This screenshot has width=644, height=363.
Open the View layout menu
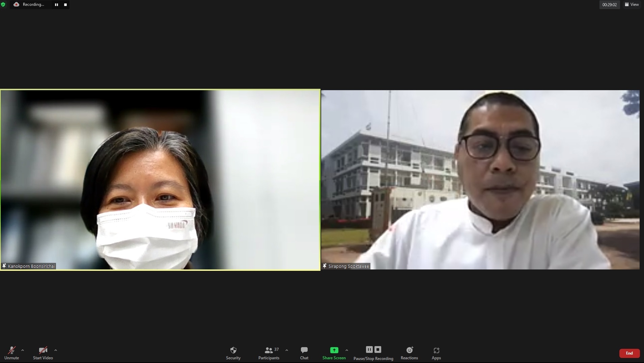pyautogui.click(x=632, y=4)
